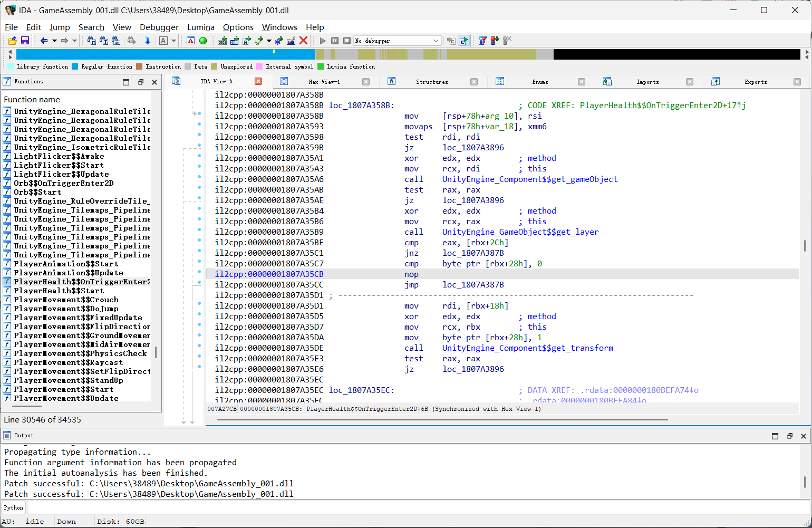Float the Functions panel with the restore icon
Image resolution: width=812 pixels, height=528 pixels.
141,82
